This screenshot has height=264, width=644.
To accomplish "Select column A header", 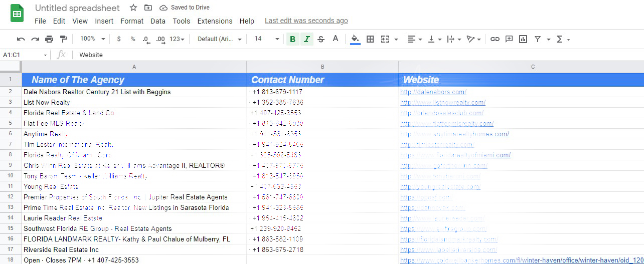I will [134, 67].
